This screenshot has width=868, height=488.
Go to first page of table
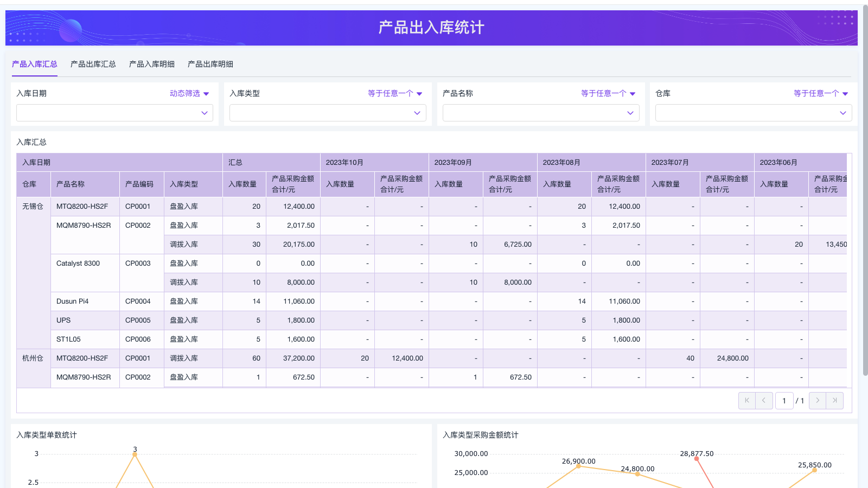(747, 401)
